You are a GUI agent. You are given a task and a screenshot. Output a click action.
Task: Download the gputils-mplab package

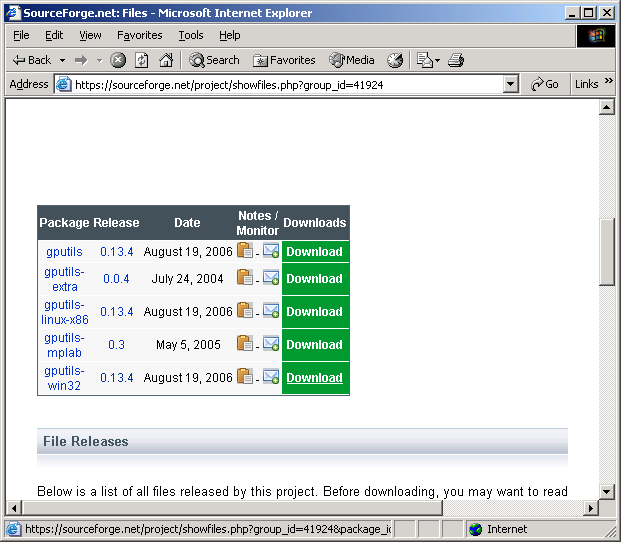(314, 344)
